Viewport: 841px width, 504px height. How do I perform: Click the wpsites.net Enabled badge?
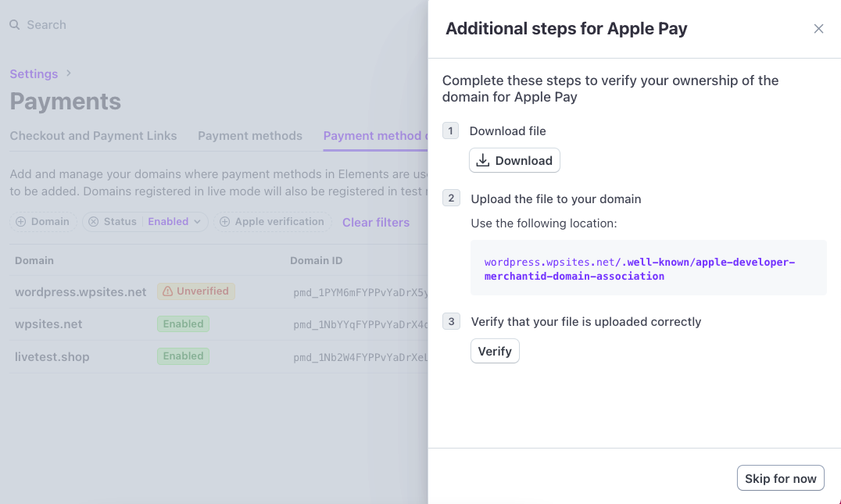click(183, 324)
